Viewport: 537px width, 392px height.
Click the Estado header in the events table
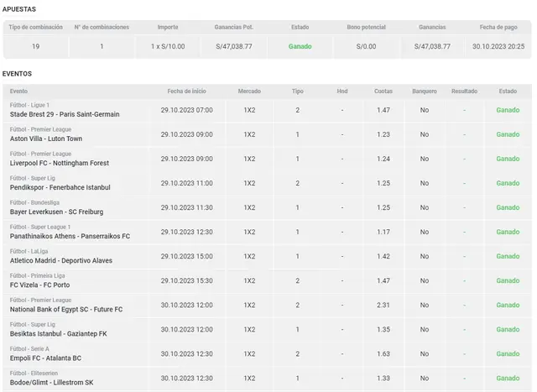[508, 91]
